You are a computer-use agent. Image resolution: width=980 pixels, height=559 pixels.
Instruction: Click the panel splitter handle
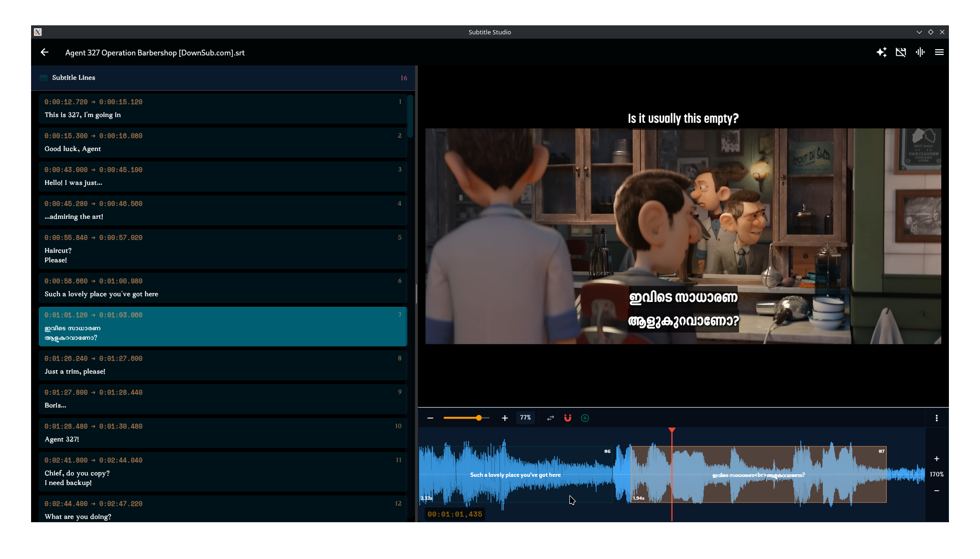[x=416, y=294]
